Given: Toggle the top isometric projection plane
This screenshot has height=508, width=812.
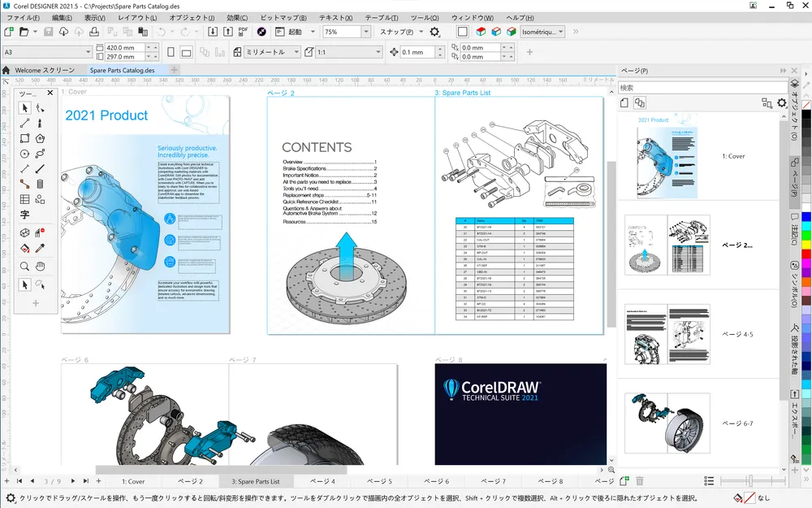Looking at the screenshot, I should 481,32.
